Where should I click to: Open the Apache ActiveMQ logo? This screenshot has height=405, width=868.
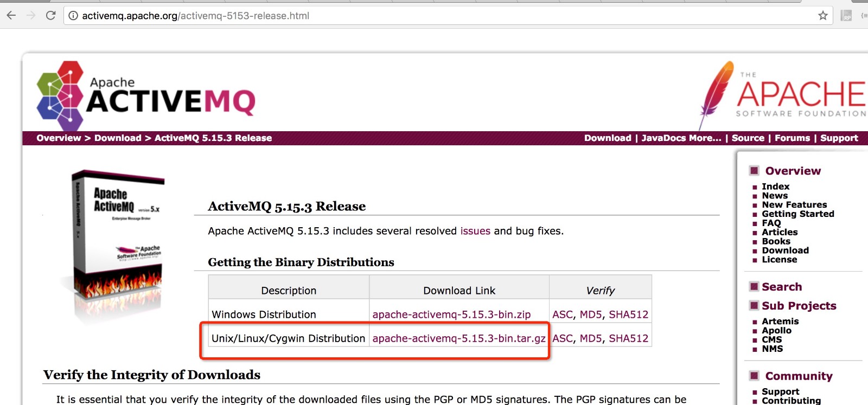[146, 95]
